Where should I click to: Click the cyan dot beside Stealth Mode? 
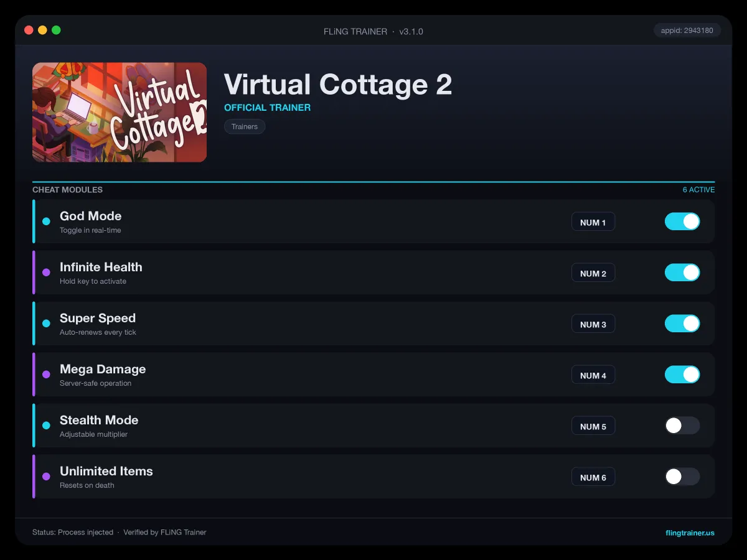[x=46, y=426]
